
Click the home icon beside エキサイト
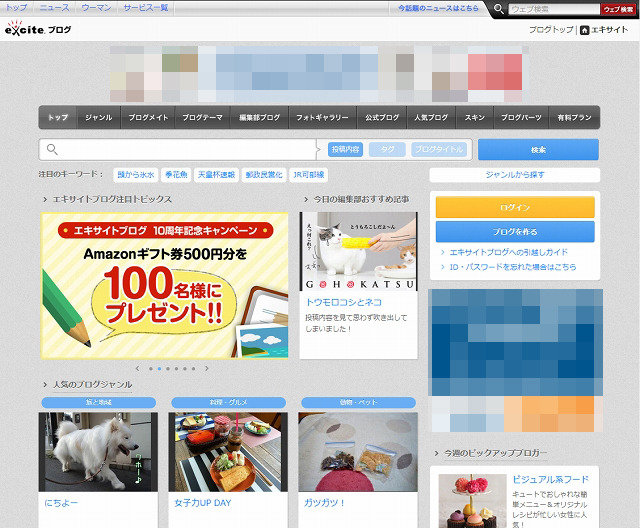[584, 30]
